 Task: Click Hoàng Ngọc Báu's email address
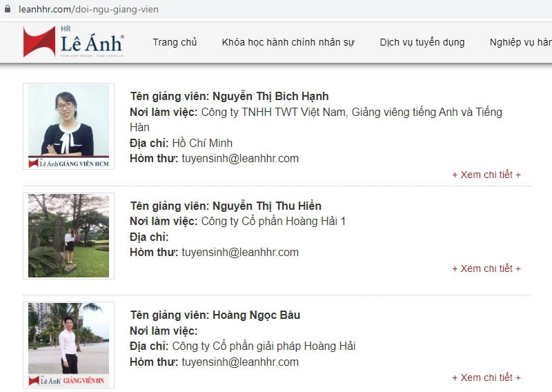click(x=240, y=362)
